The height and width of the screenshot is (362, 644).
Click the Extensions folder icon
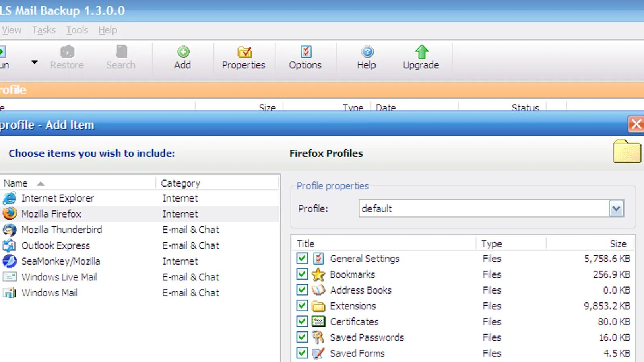pos(318,306)
